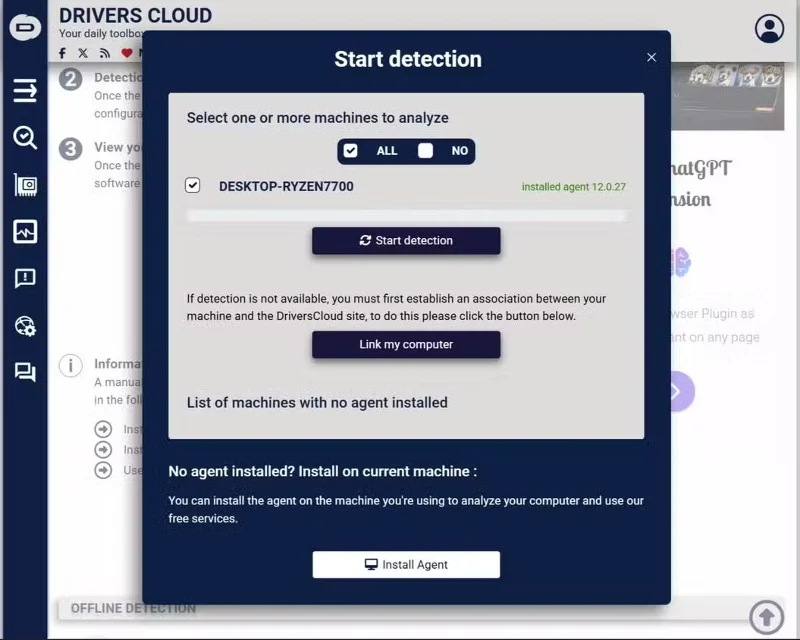Click the RSS feed icon

click(105, 53)
